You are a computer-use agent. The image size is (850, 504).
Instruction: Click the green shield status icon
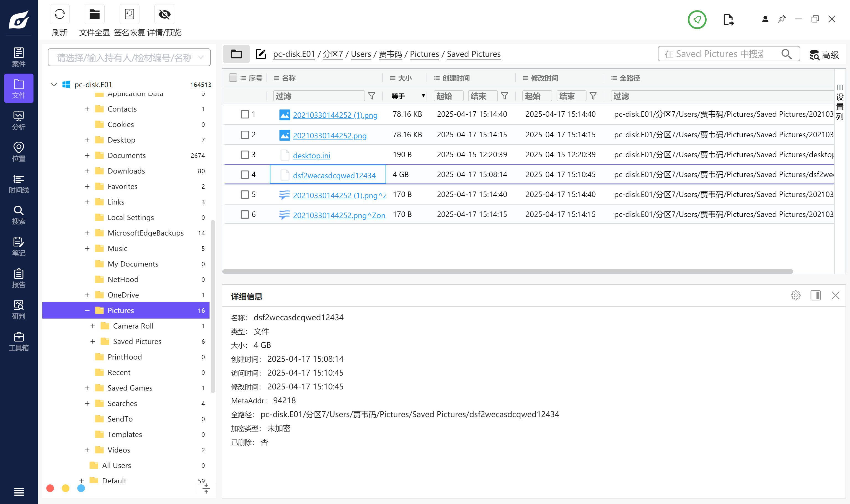click(x=697, y=19)
